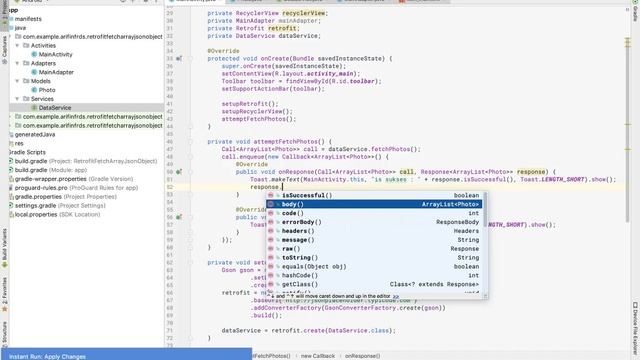Click the Adapters folder icon
This screenshot has height=360, width=640.
(26, 63)
